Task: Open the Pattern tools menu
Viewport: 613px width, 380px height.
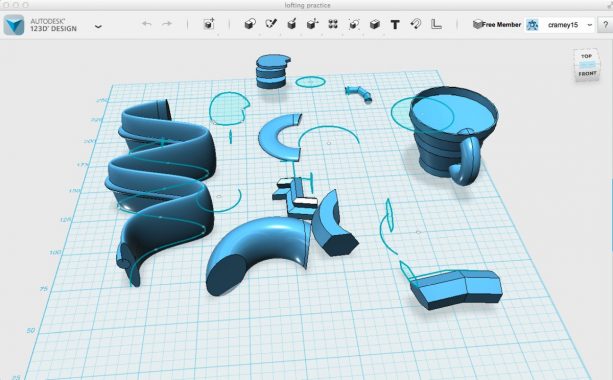Action: [x=333, y=24]
